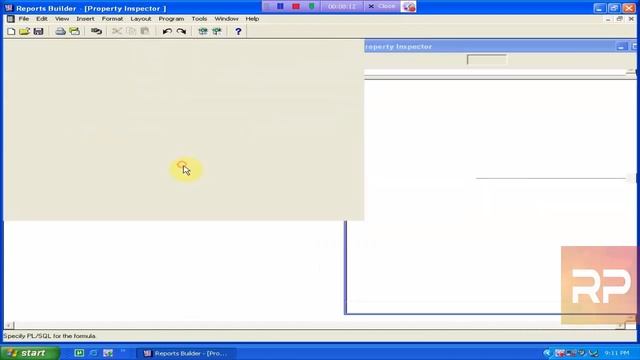This screenshot has width=640, height=360.
Task: Open help with the question mark icon
Action: pos(238,31)
